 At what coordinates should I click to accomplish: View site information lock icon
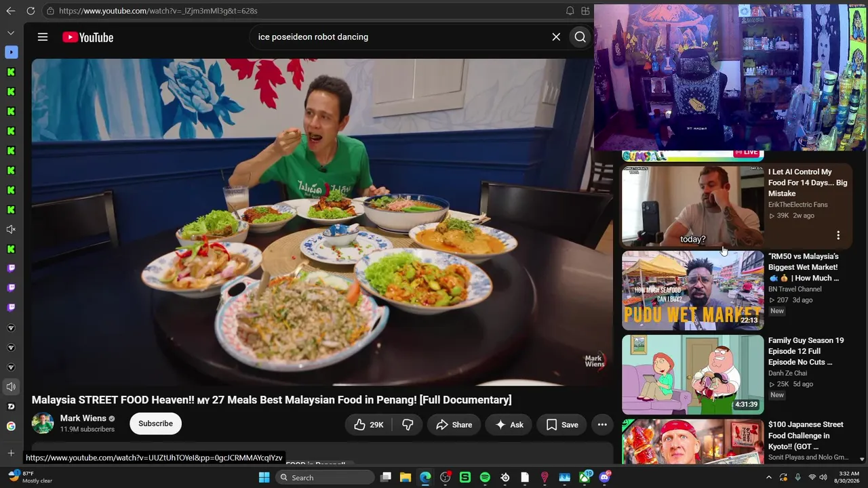(50, 11)
